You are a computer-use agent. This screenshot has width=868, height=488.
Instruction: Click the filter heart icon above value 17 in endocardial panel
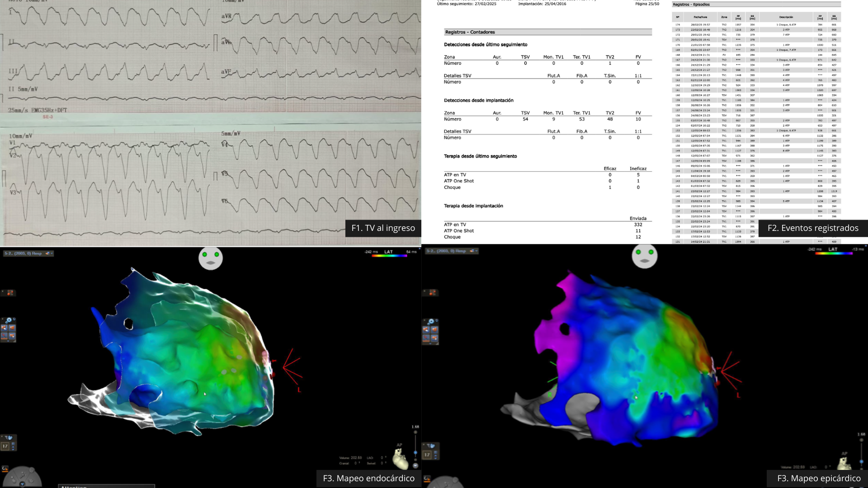9,438
